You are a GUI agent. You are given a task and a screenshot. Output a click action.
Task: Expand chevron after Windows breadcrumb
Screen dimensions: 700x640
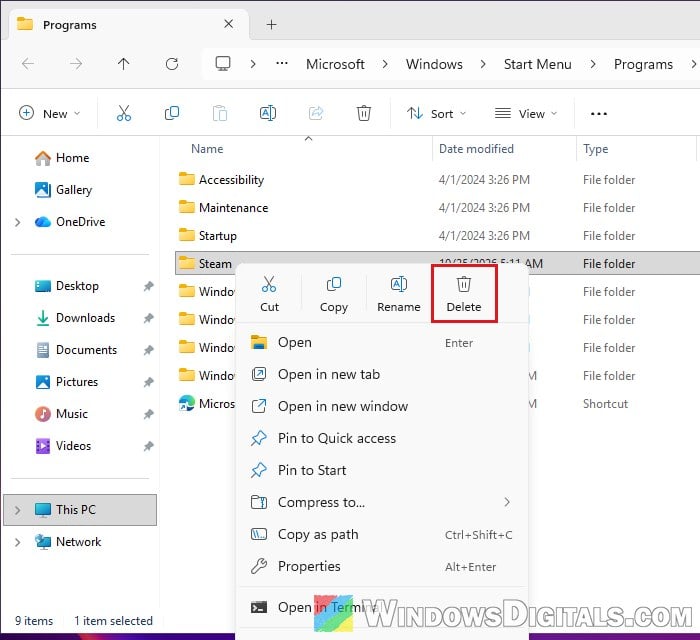click(483, 64)
